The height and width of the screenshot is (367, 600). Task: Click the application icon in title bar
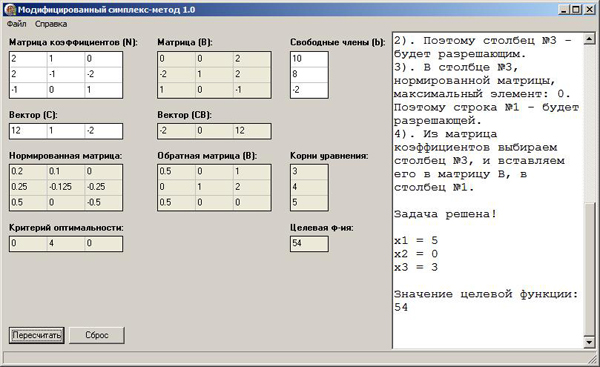coord(11,10)
